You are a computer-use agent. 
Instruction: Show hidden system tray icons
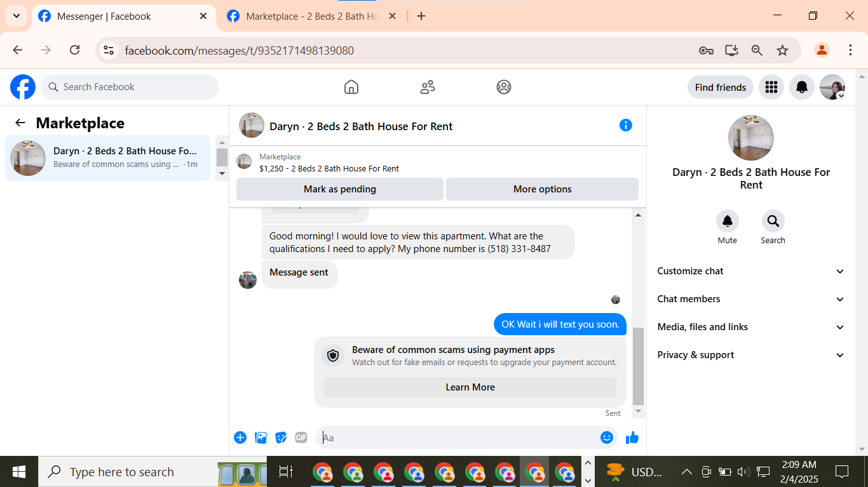[x=687, y=472]
